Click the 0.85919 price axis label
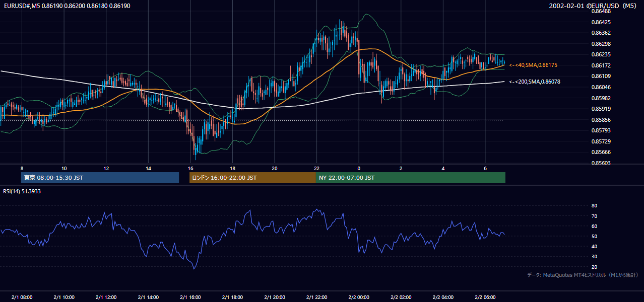This screenshot has width=644, height=302. (x=601, y=109)
